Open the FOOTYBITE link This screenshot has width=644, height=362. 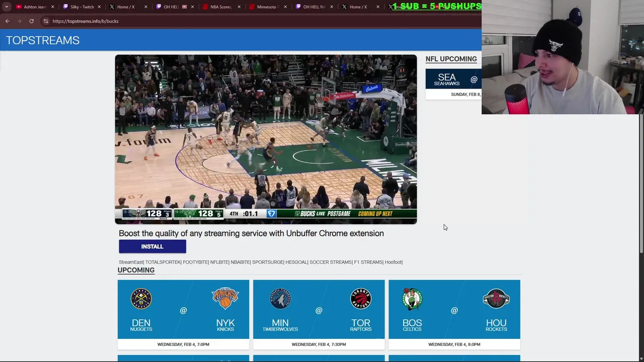tap(195, 262)
